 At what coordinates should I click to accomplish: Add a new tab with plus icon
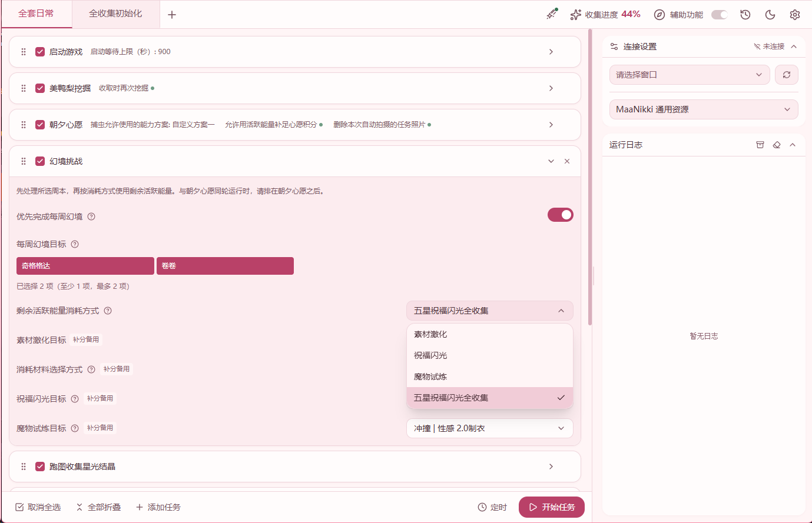(x=172, y=15)
